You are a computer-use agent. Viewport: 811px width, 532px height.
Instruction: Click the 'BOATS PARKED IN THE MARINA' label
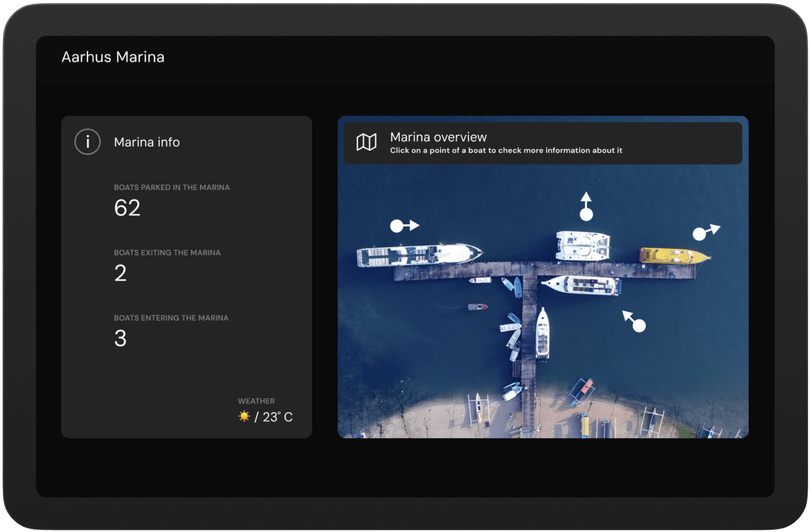172,187
